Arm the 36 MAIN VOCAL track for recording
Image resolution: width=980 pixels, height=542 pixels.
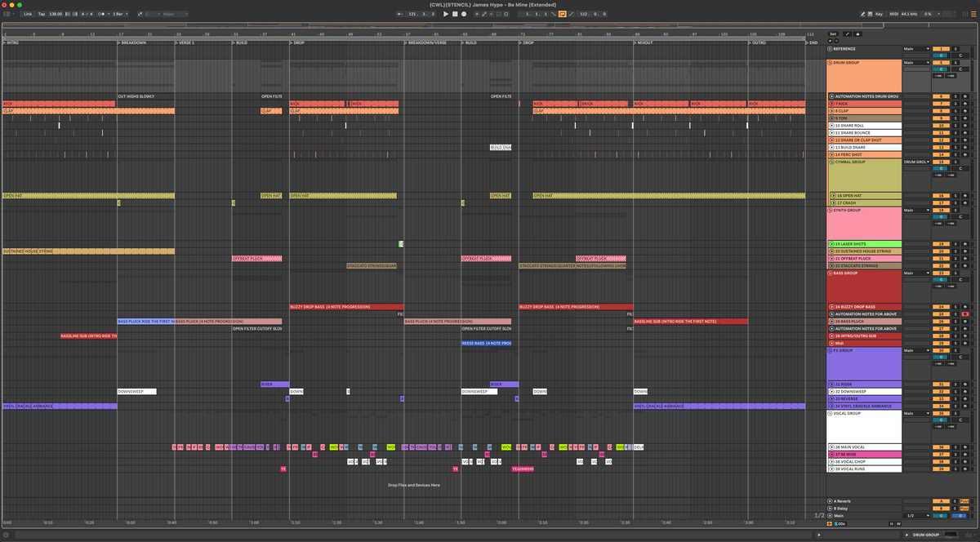pyautogui.click(x=965, y=447)
